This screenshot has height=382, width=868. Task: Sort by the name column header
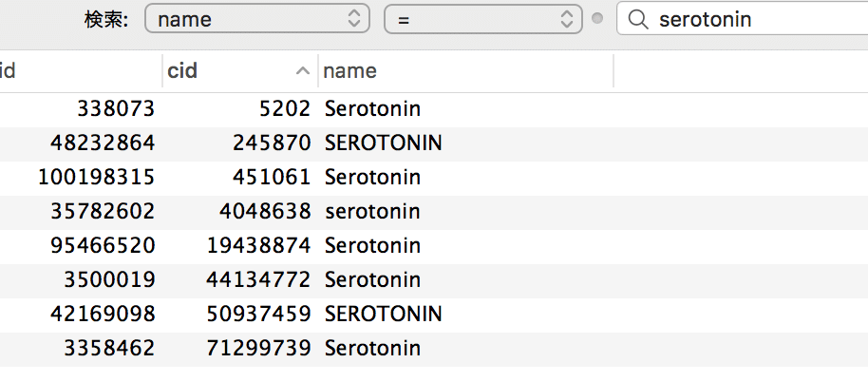click(x=465, y=71)
